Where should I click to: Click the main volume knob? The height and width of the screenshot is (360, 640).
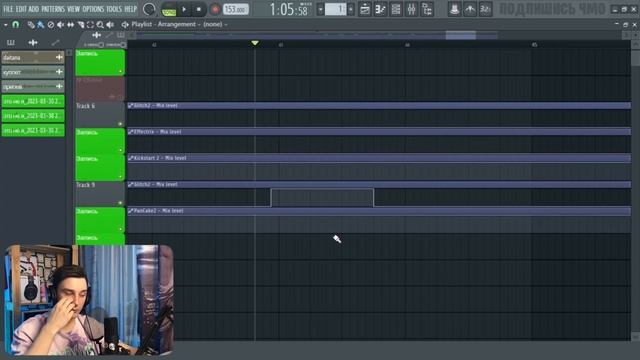[149, 9]
